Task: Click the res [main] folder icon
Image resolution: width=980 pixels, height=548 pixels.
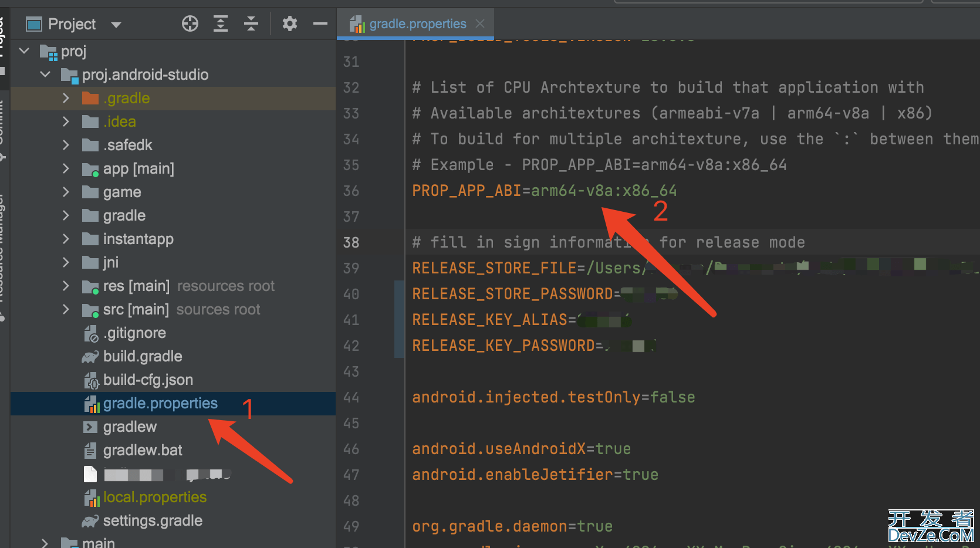Action: click(90, 286)
